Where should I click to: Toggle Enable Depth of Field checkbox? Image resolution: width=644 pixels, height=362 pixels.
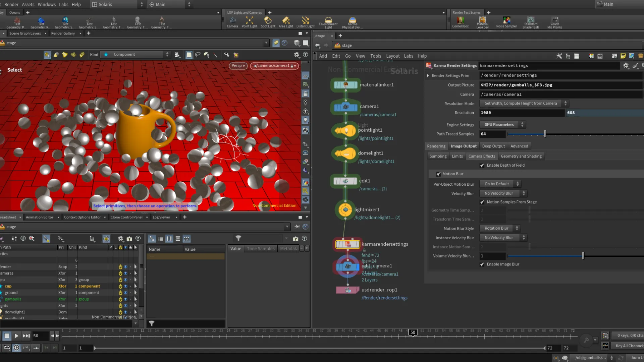click(x=482, y=165)
